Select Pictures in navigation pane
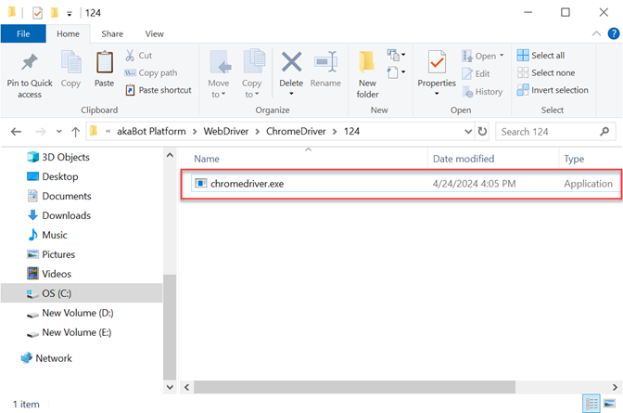 tap(51, 254)
